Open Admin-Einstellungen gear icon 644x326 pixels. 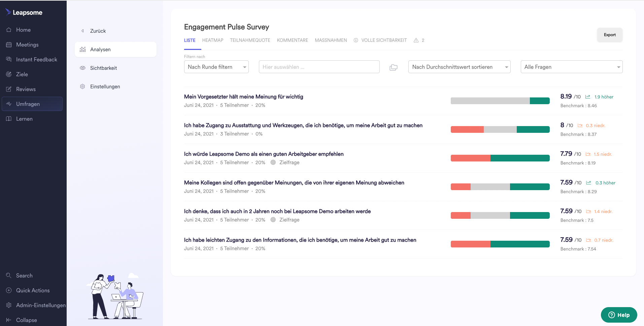click(x=9, y=305)
